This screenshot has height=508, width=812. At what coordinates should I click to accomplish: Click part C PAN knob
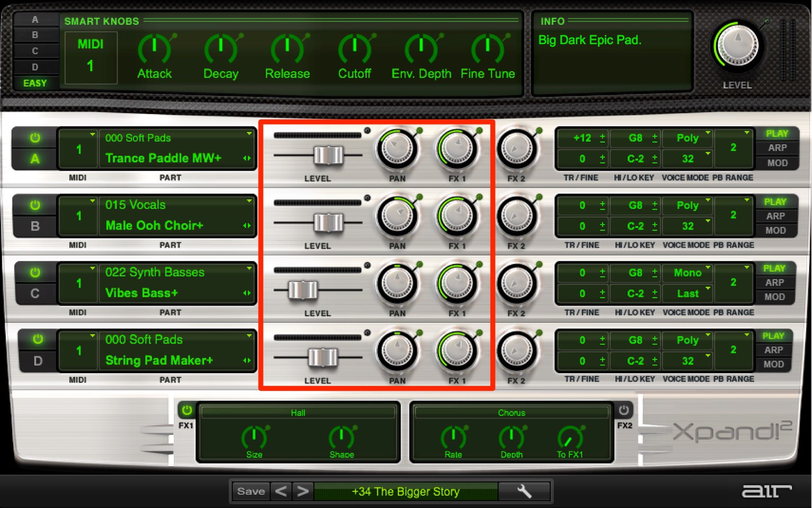[397, 284]
